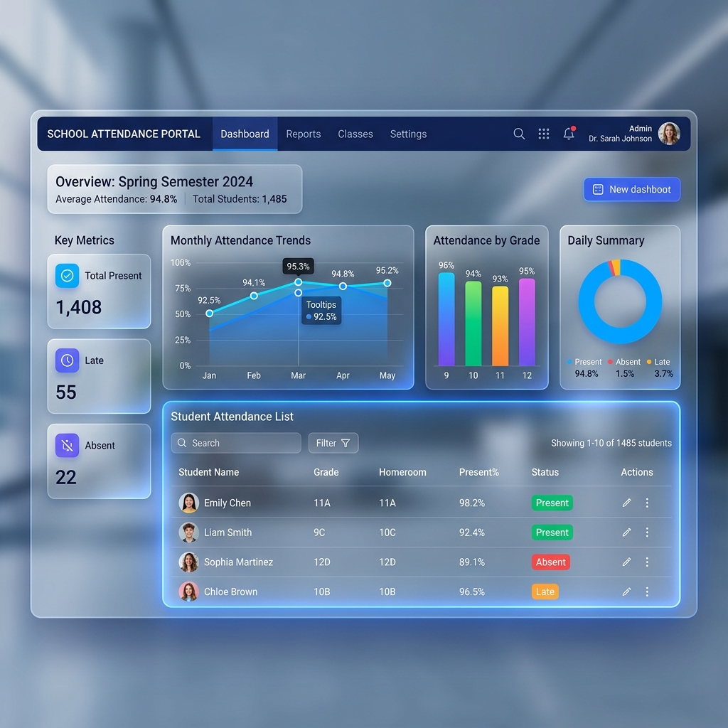Click the Grade 10 green bar

pyautogui.click(x=473, y=323)
